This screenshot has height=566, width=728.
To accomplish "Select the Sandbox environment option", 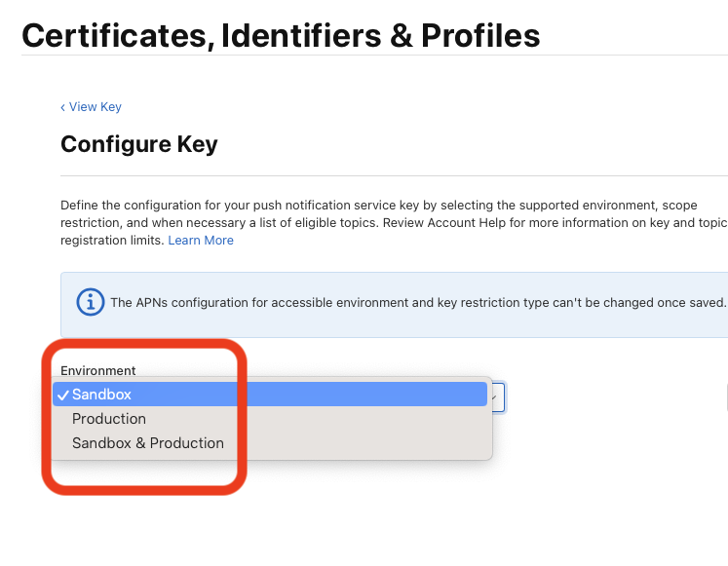I will point(101,395).
